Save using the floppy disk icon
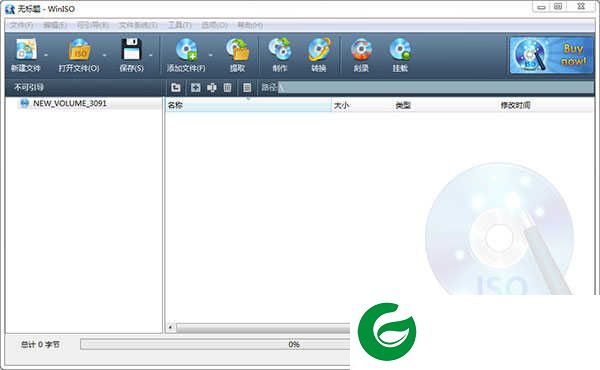The image size is (600, 370). 132,49
